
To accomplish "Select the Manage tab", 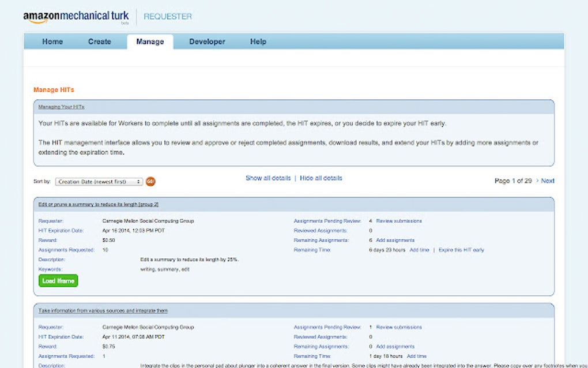I will 150,42.
